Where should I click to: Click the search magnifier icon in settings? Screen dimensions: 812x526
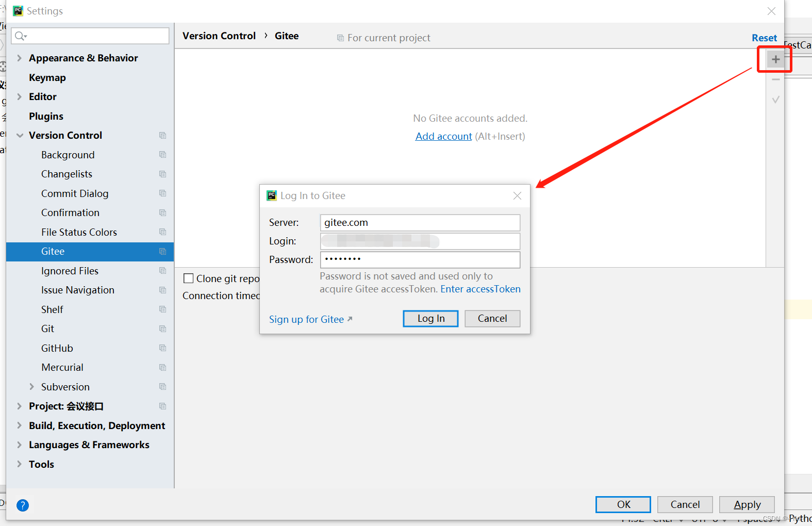coord(21,36)
